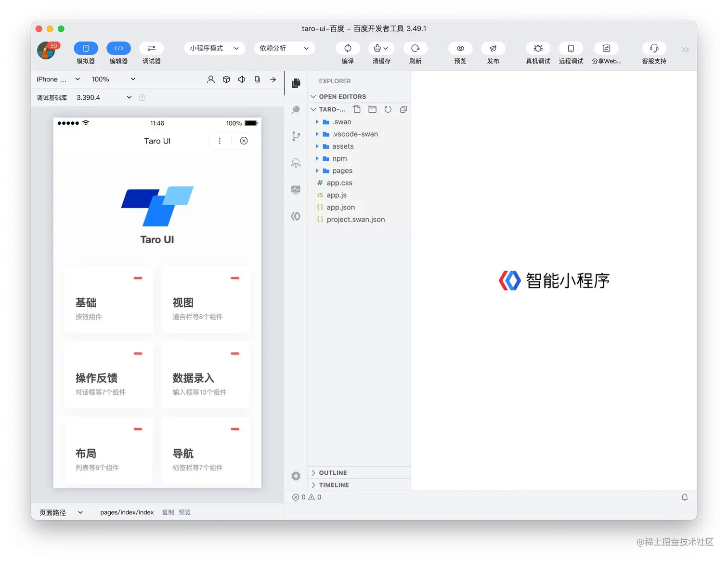
Task: Open the project.swan.json file
Action: tap(359, 220)
